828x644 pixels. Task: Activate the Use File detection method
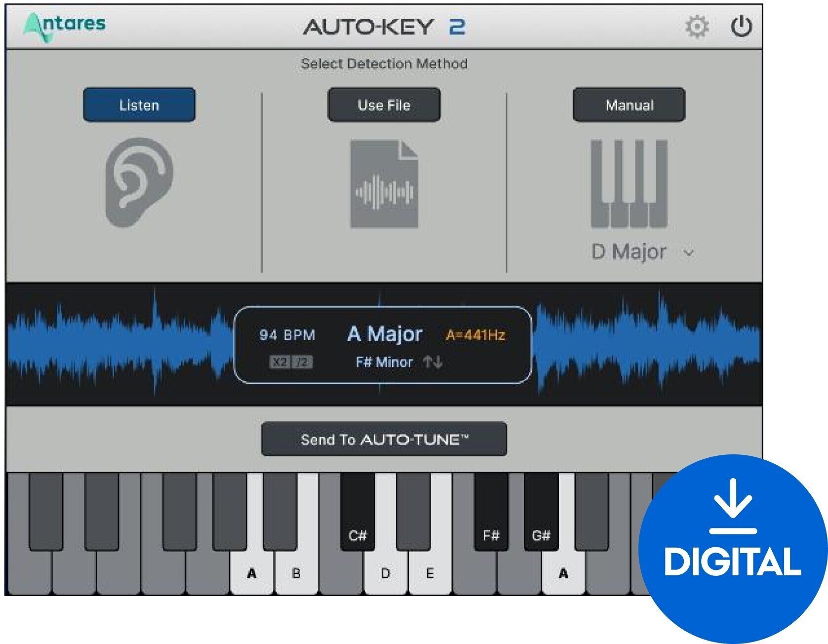point(384,105)
